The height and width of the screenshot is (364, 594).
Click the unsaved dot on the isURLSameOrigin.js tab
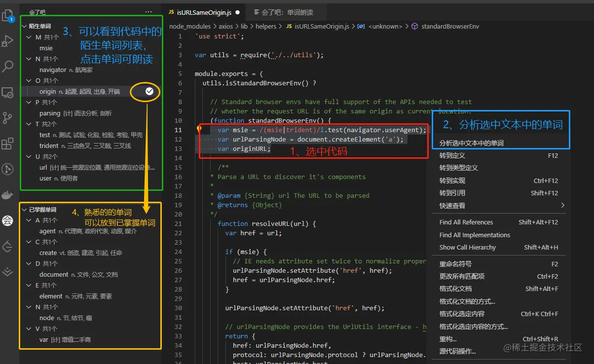(x=237, y=12)
